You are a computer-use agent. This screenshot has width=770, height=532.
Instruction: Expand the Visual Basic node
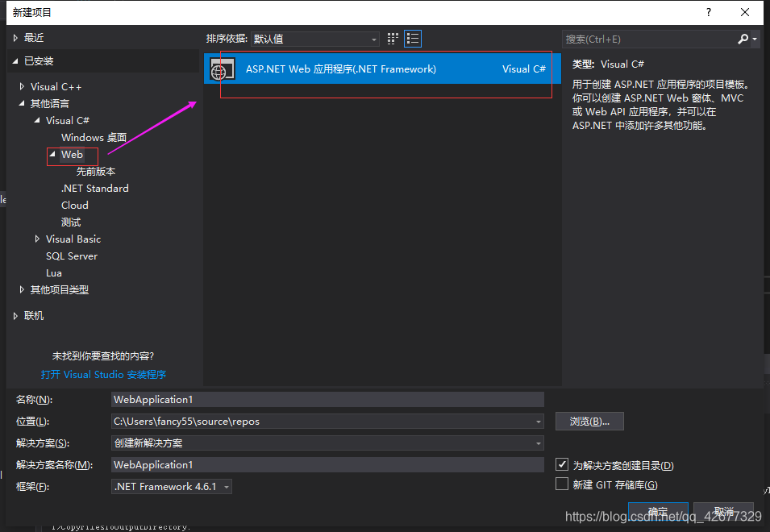click(37, 239)
